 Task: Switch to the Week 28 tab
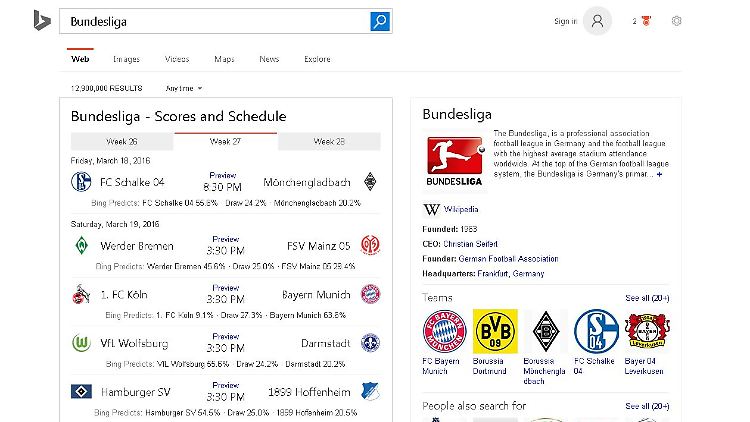[329, 142]
